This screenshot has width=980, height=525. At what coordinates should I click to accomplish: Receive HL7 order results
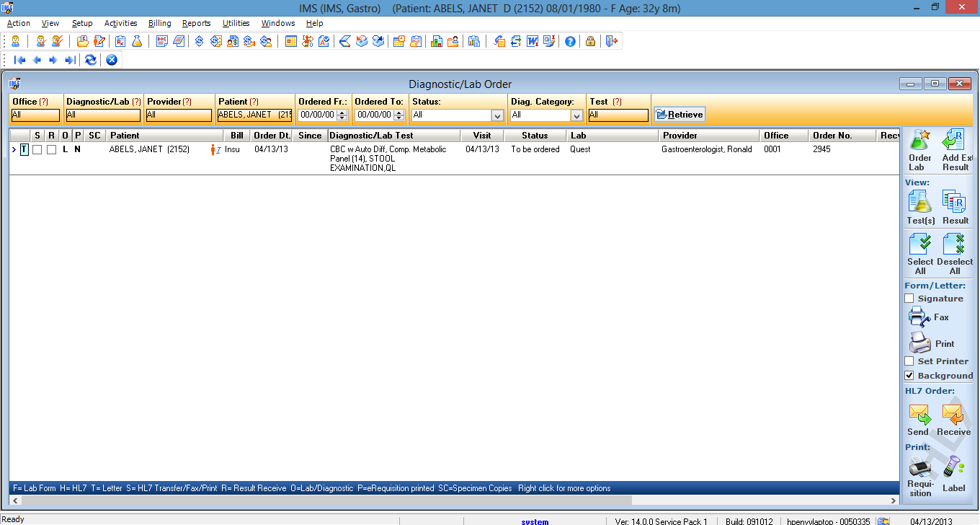point(953,415)
